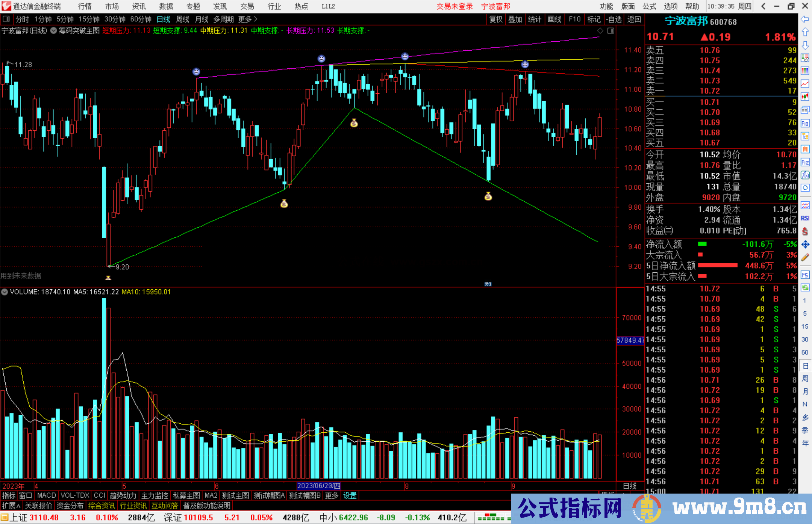Click the crosshair move icon in sidebar
The height and width of the screenshot is (524, 812).
[x=805, y=245]
